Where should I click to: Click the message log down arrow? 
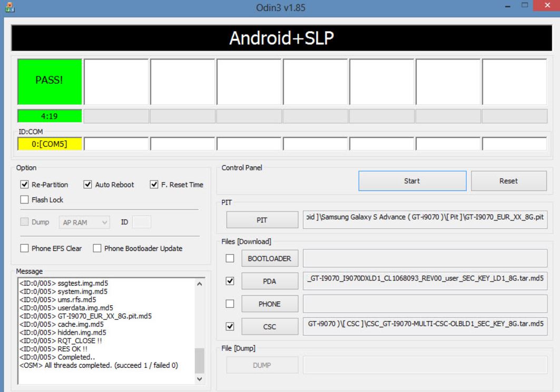tap(200, 379)
